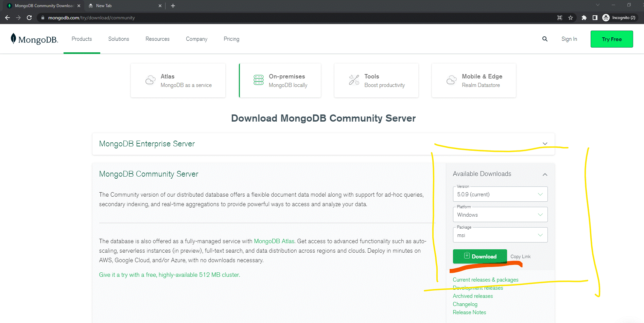644x323 pixels.
Task: Collapse the Available Downloads panel
Action: click(x=545, y=174)
